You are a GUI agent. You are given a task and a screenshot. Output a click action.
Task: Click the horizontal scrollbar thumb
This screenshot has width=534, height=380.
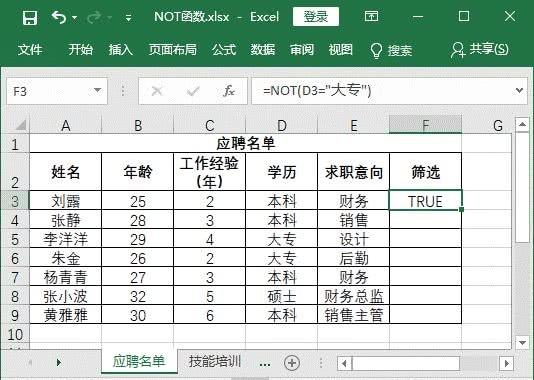(x=406, y=363)
